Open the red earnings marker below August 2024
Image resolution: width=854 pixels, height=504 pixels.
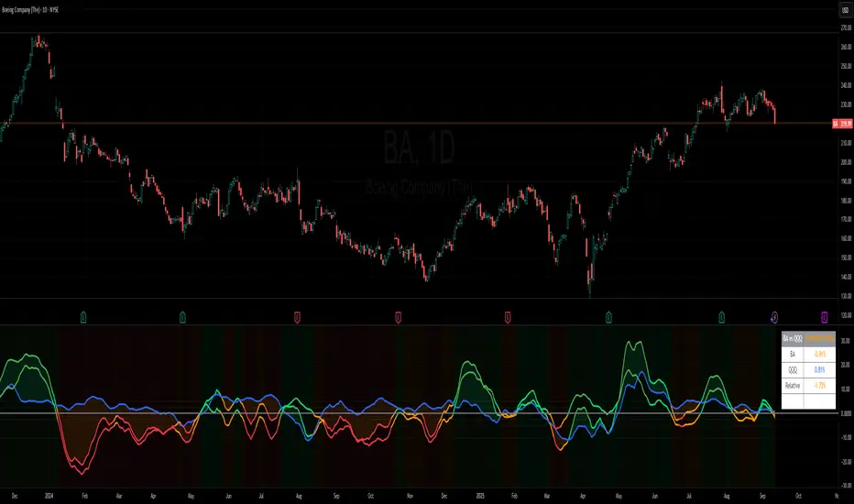tap(298, 317)
